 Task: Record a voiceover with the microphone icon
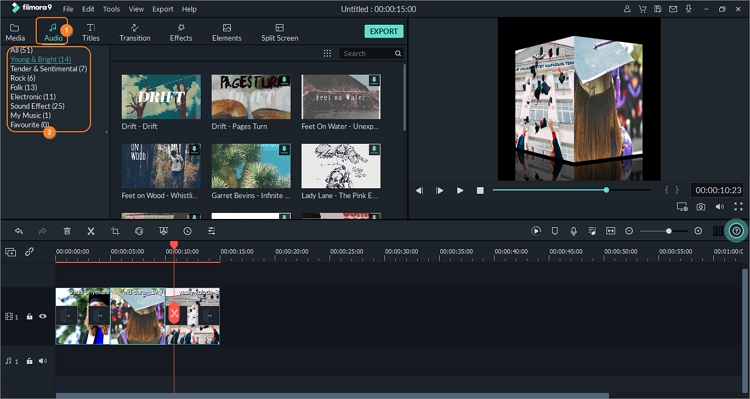(x=574, y=231)
